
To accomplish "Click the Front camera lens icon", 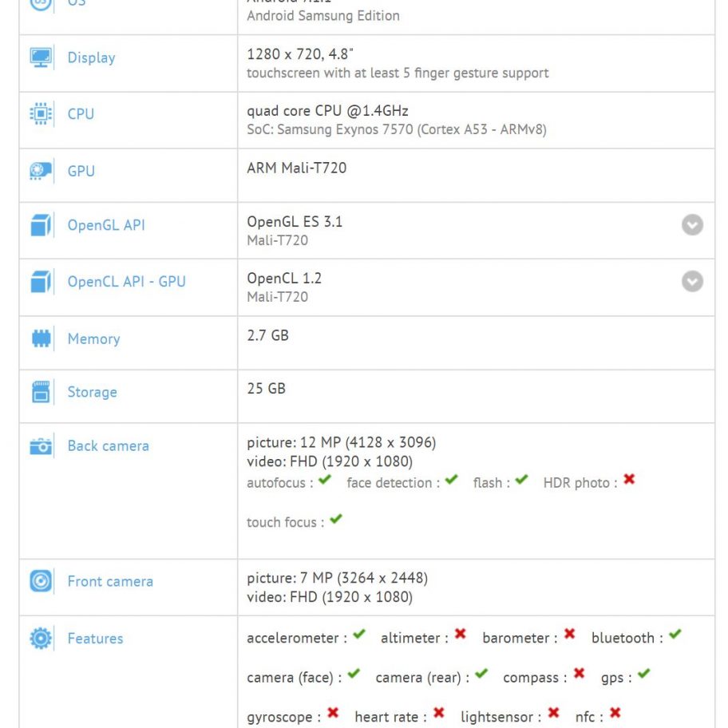I will click(x=41, y=581).
